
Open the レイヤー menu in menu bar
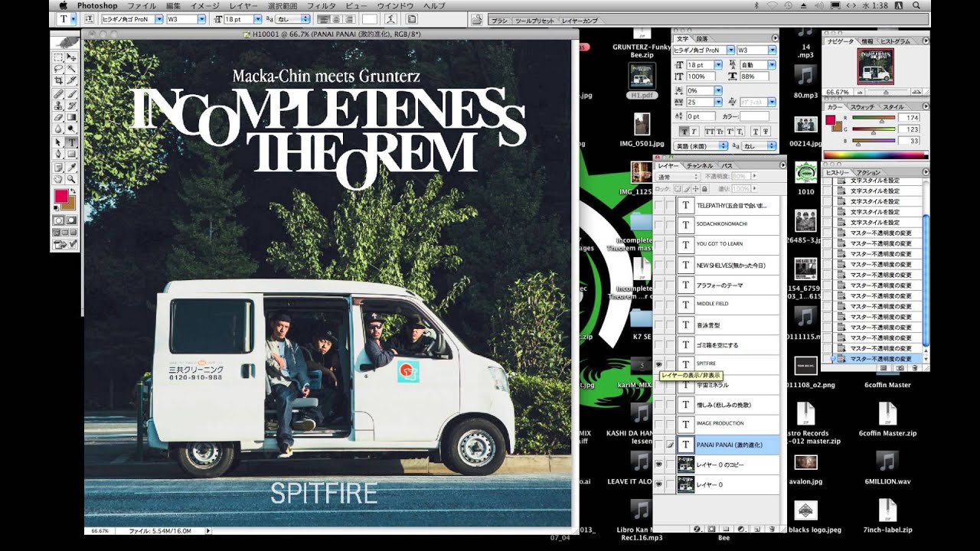tap(243, 5)
